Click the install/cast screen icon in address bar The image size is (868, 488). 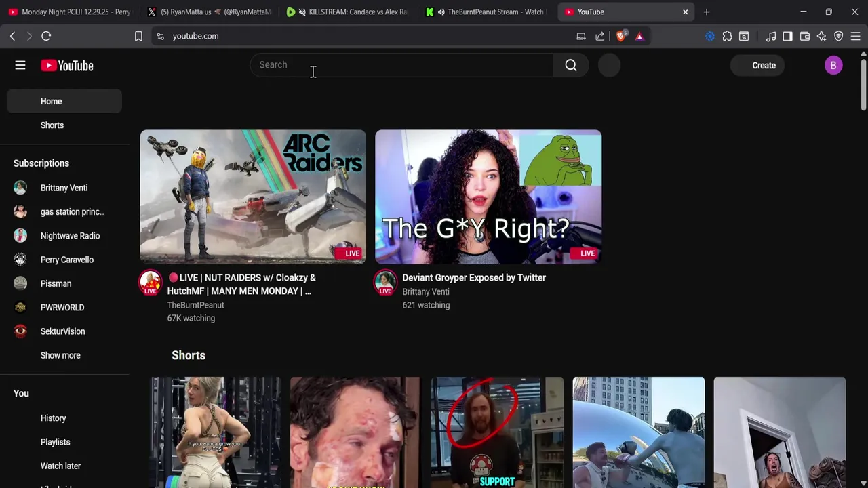581,36
